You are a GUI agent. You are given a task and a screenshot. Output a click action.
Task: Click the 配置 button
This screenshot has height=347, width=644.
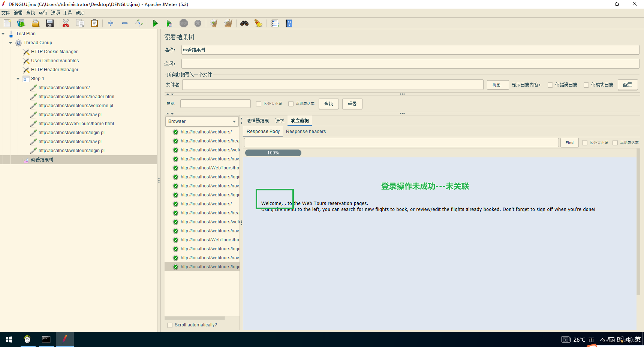click(x=628, y=85)
